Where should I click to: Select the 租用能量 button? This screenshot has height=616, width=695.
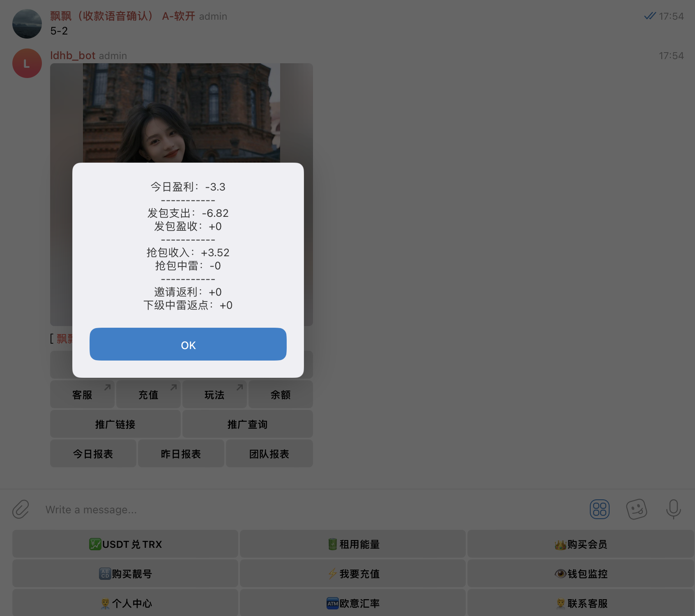[x=353, y=544]
